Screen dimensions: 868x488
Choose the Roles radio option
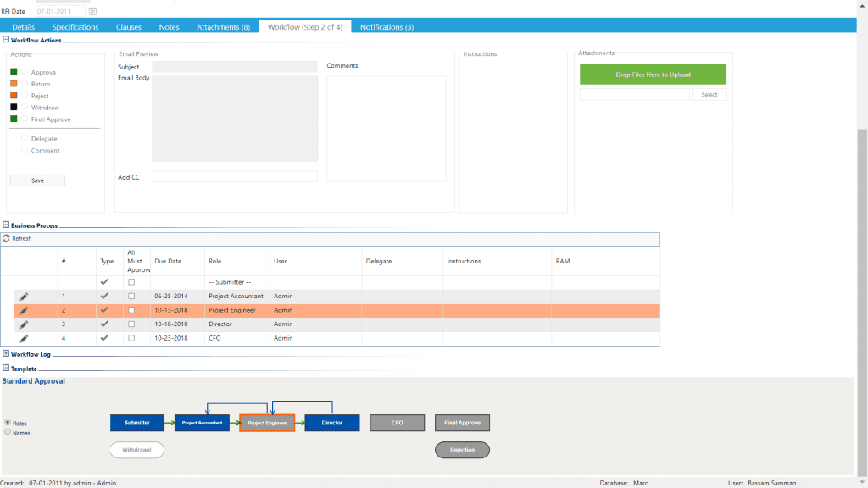8,423
